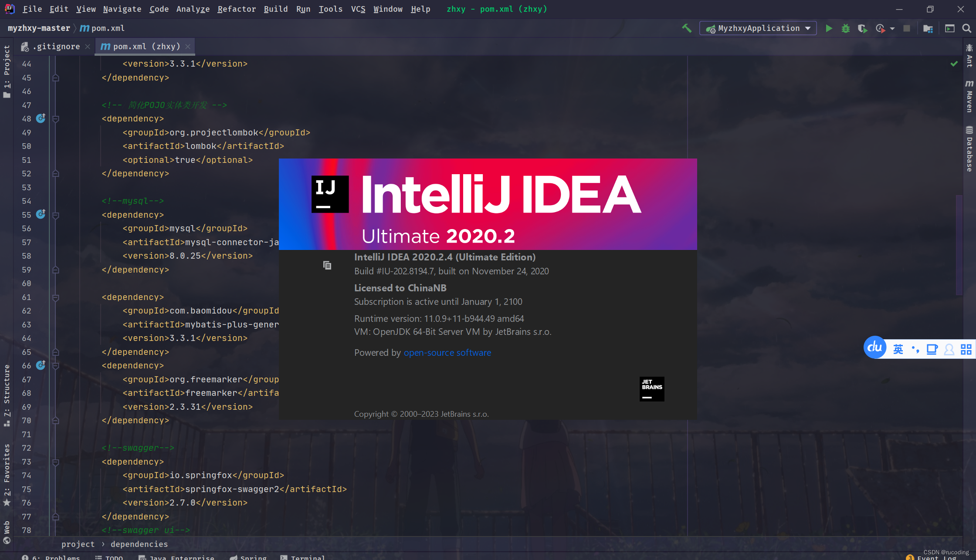Open the Spring tool window

pos(248,557)
